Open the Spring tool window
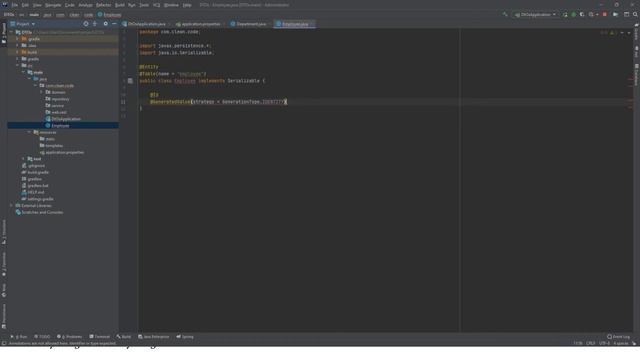This screenshot has width=640, height=360. [185, 337]
